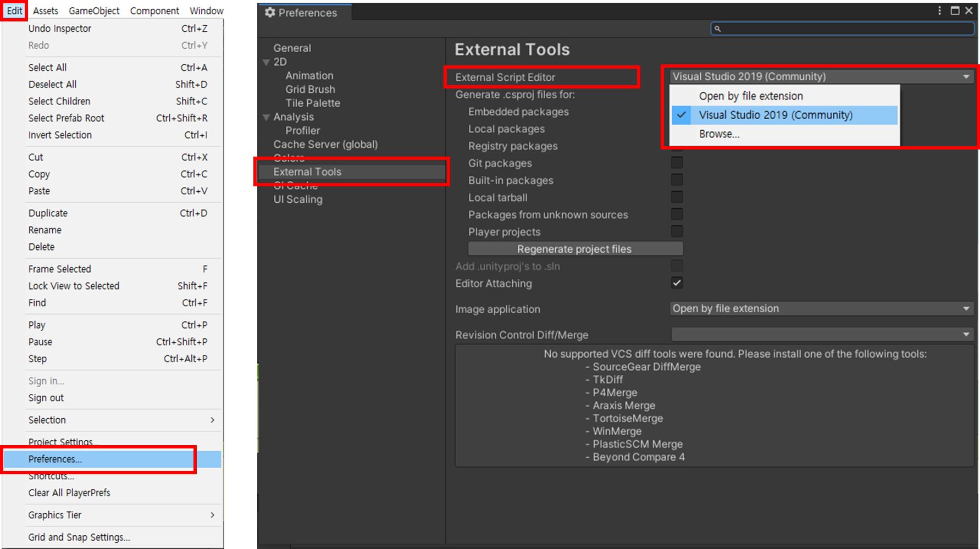Collapse the 2D category triangle
980x549 pixels.
[267, 62]
